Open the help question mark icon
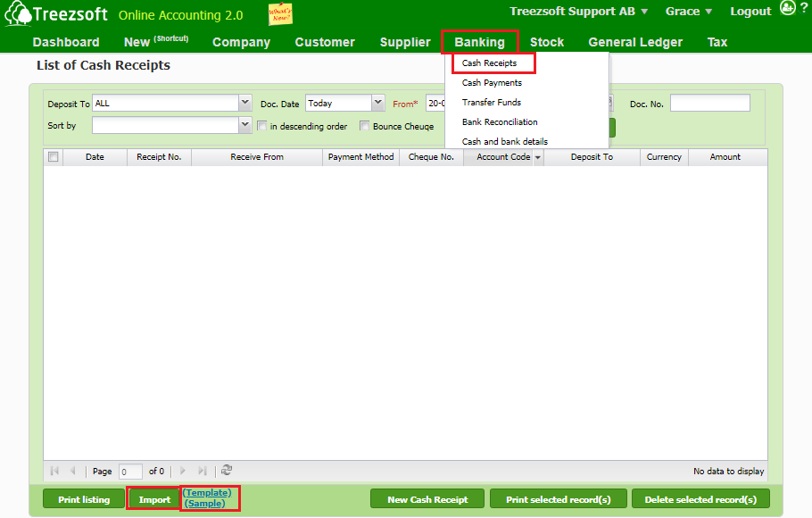The width and height of the screenshot is (812, 518). tap(804, 8)
